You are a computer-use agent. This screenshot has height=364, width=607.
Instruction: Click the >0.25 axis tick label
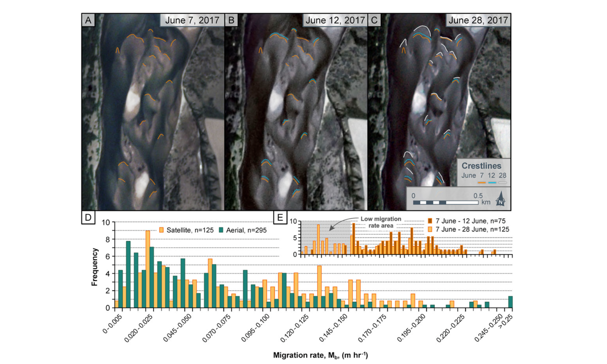pos(506,322)
